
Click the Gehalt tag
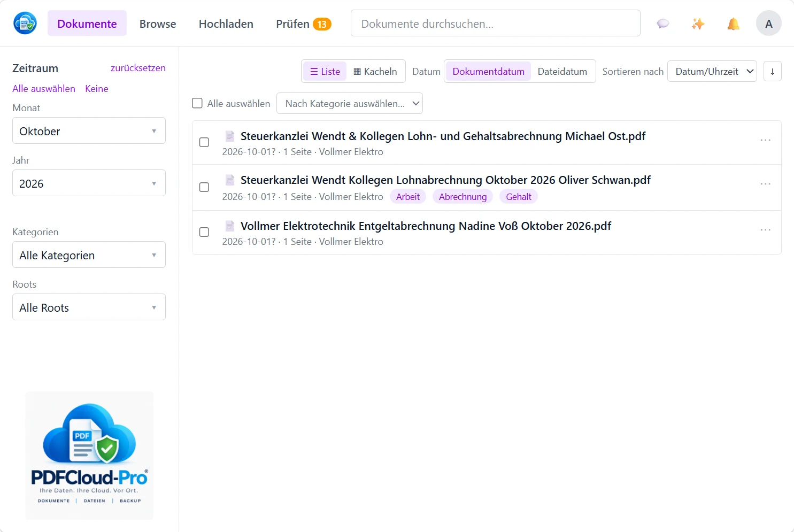(x=519, y=197)
